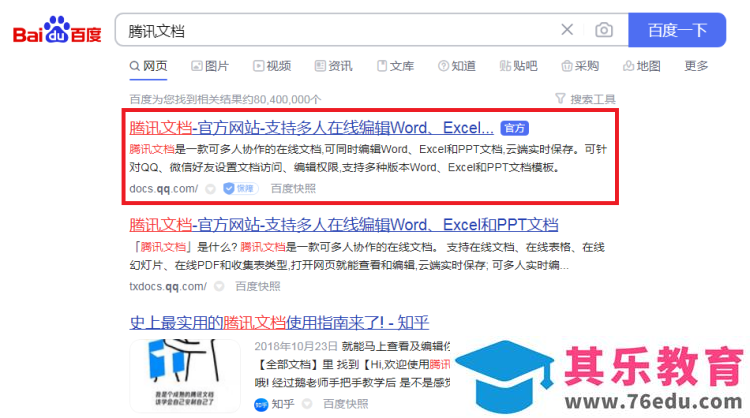Open image search via the camera icon

pyautogui.click(x=604, y=30)
